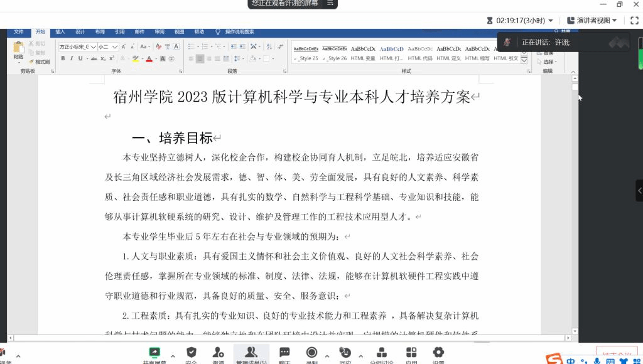Start recording with the Record button
This screenshot has width=643, height=364.
coord(311,353)
